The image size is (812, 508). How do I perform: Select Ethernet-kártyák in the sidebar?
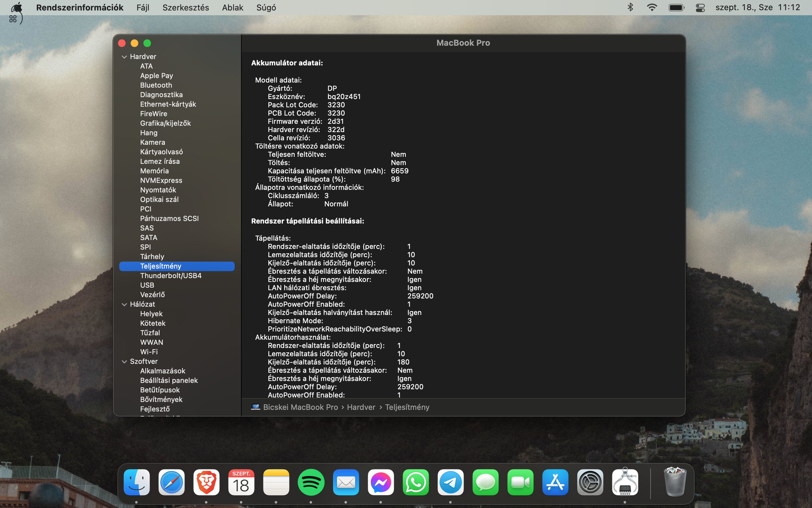point(168,104)
